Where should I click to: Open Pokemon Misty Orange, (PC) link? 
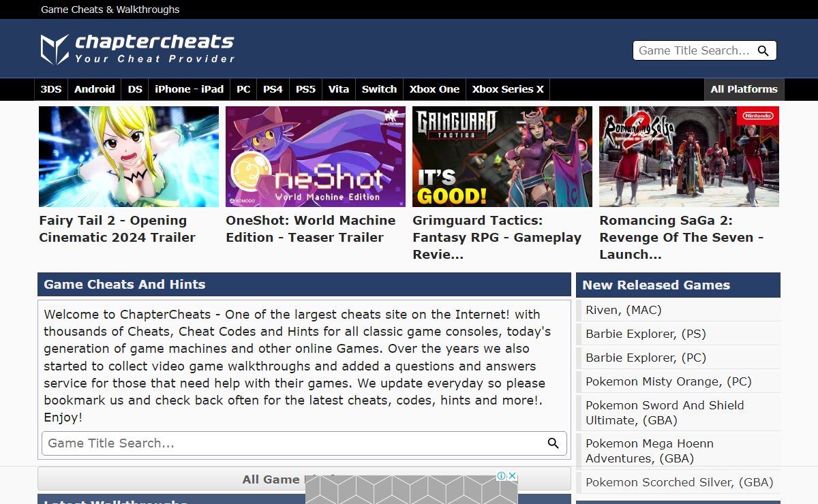(x=669, y=381)
